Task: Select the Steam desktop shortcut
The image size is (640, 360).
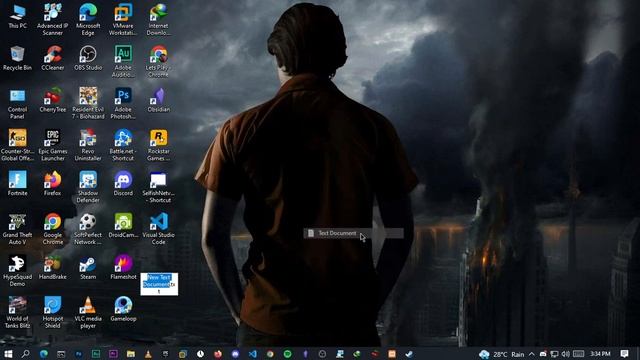Action: tap(88, 268)
